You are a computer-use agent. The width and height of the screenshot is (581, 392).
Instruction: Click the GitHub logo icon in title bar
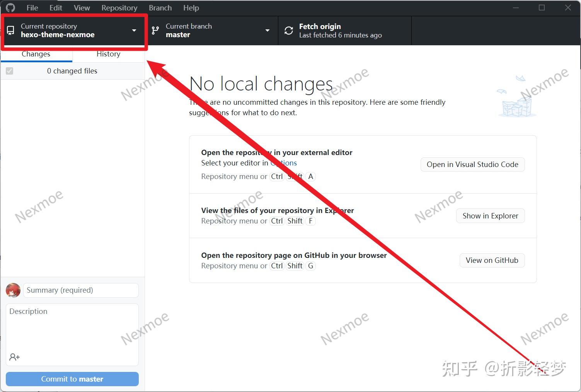tap(10, 8)
